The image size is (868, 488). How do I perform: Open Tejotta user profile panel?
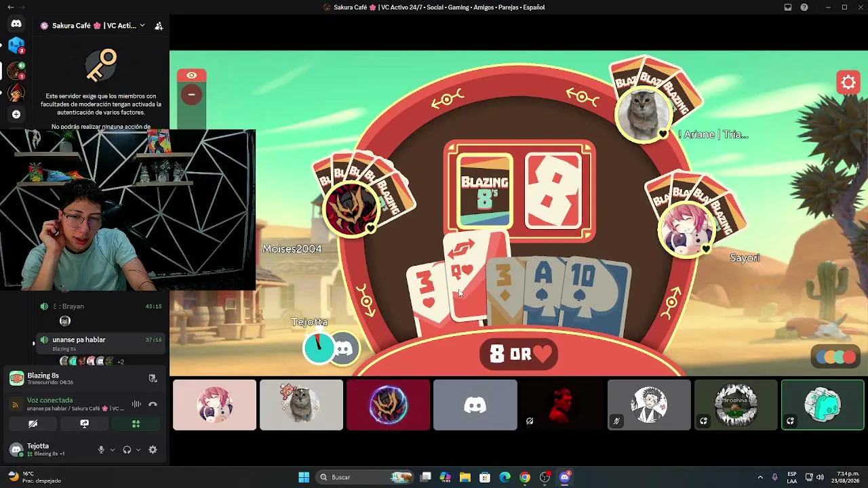[x=47, y=449]
